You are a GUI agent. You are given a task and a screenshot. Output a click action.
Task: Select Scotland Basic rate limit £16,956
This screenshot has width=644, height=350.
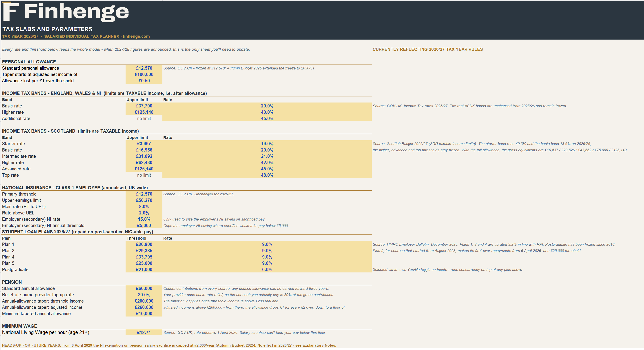point(144,150)
